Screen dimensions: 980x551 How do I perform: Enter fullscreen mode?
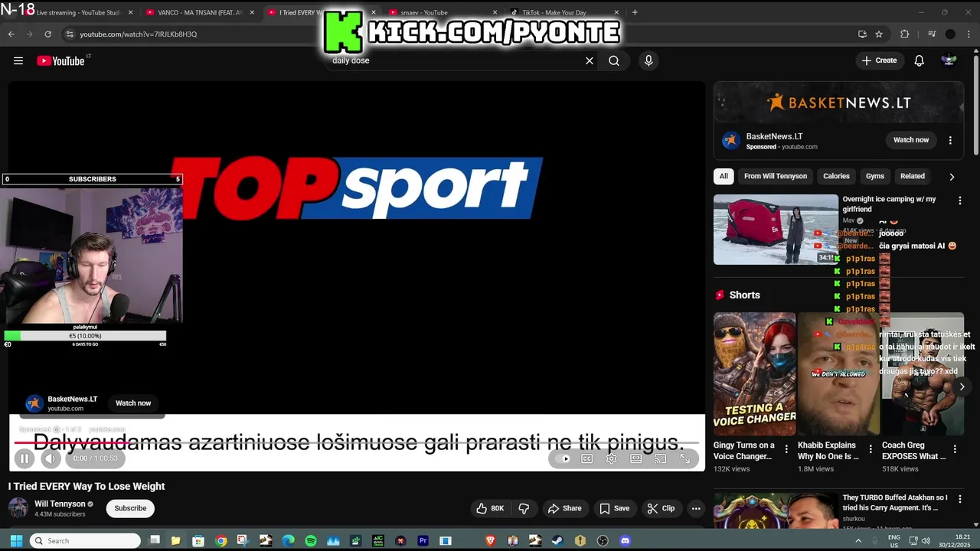pyautogui.click(x=685, y=458)
